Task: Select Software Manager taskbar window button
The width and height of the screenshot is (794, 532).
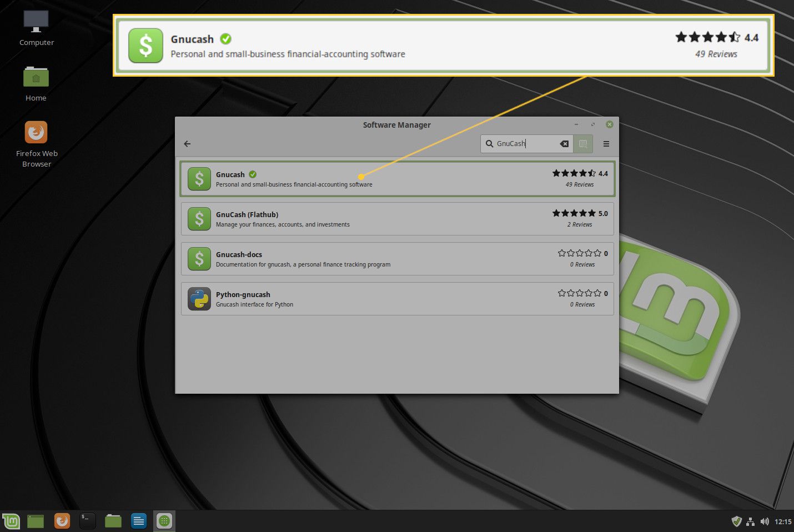Action: 164,521
